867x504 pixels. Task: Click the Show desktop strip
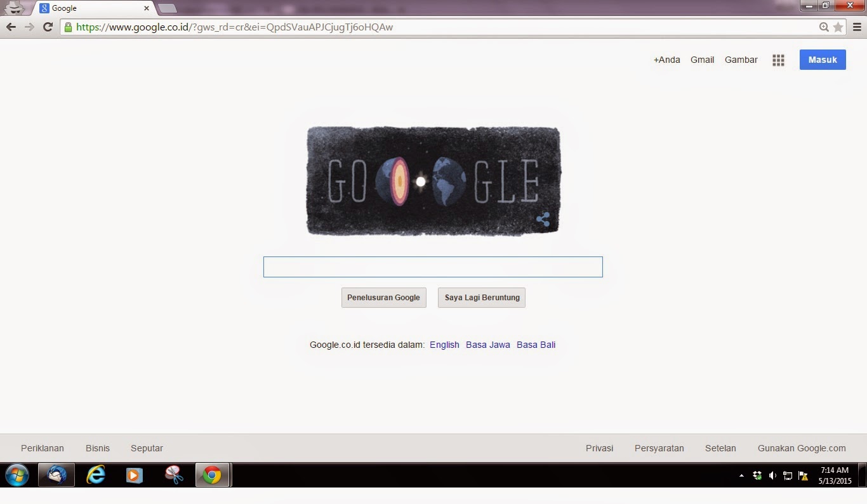point(863,475)
